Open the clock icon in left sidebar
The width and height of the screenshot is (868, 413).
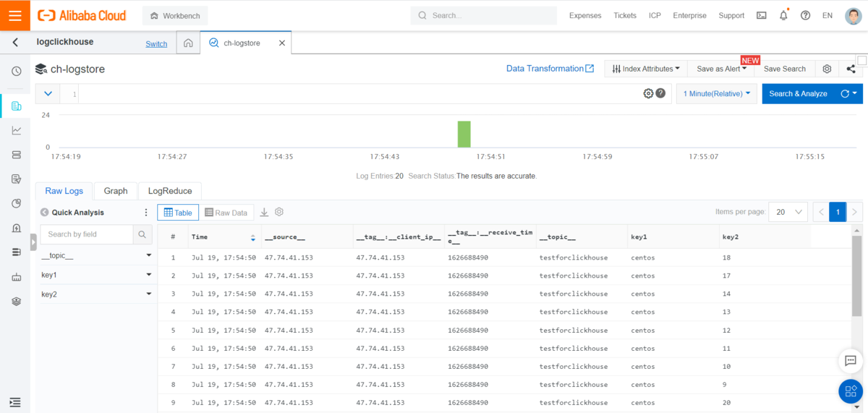tap(16, 71)
